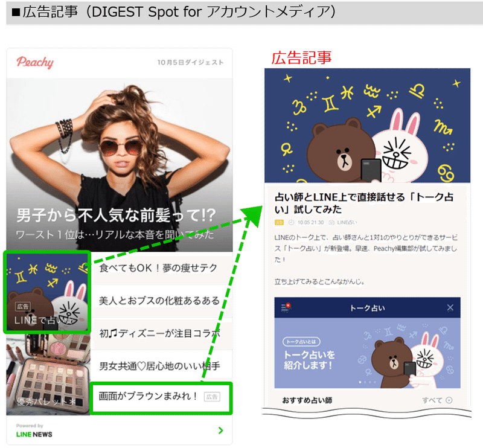Open the LINEで占い ad thumbnail
Viewport: 483px width, 448px height.
47,292
